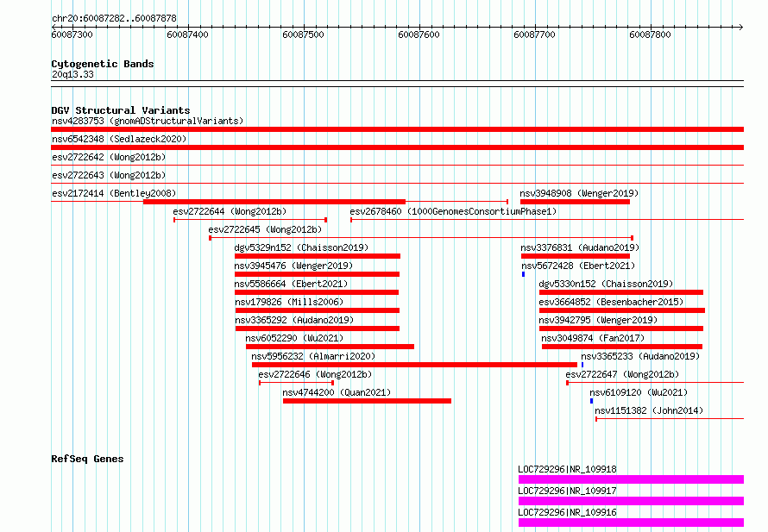Open the esv2722642 (Wong2012b) variant
768x532 pixels.
click(x=109, y=157)
